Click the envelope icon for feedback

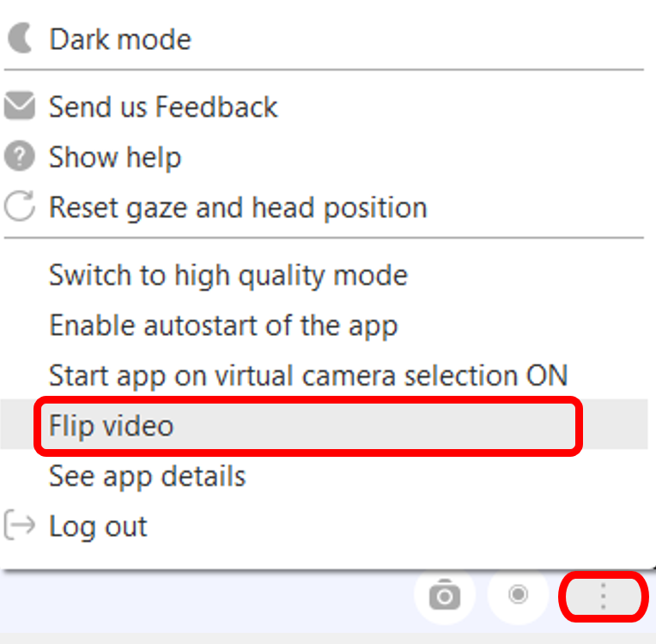19,107
